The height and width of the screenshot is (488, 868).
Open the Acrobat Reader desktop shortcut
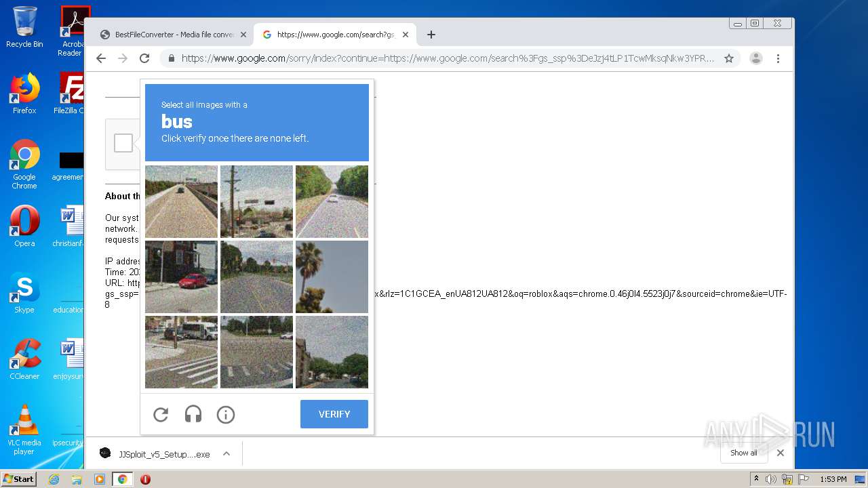point(71,31)
